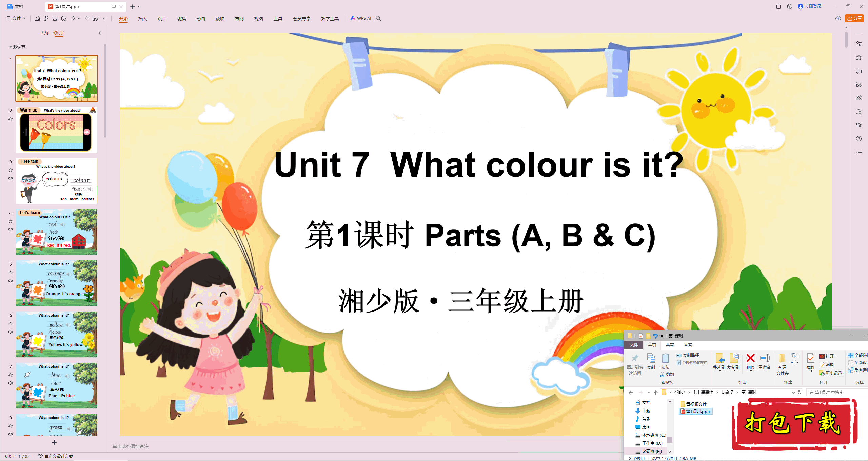
Task: Open the 设计 ribbon tab
Action: pos(162,19)
